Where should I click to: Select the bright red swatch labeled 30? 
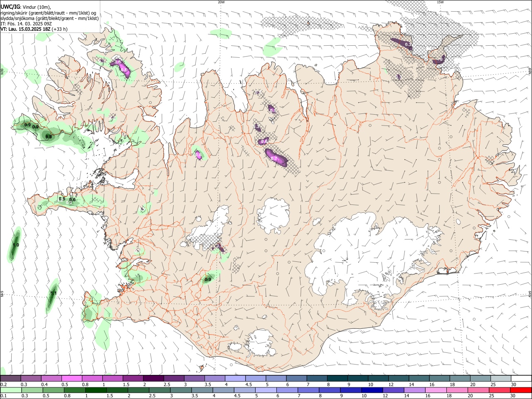(x=521, y=390)
